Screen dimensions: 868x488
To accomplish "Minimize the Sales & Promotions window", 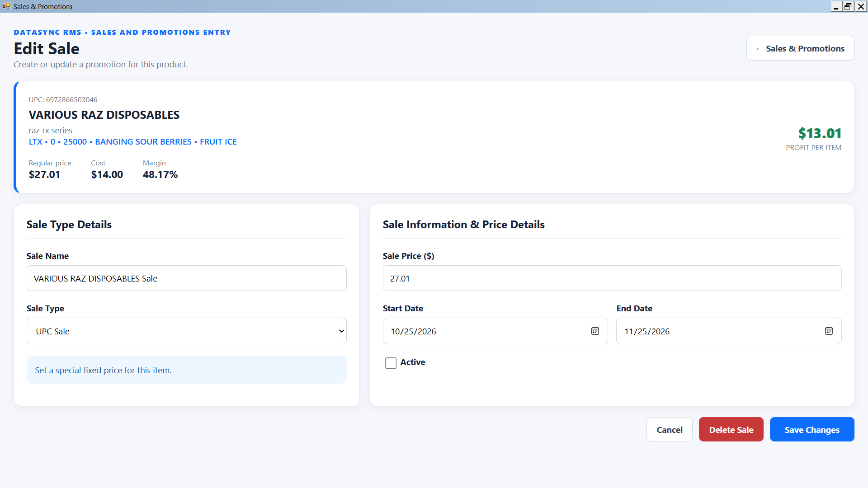I will pos(836,6).
